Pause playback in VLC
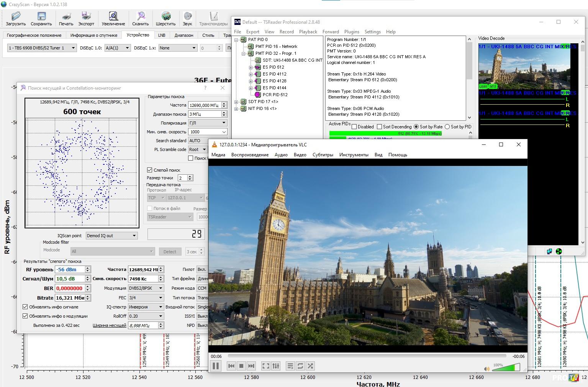This screenshot has width=588, height=387. coord(216,366)
